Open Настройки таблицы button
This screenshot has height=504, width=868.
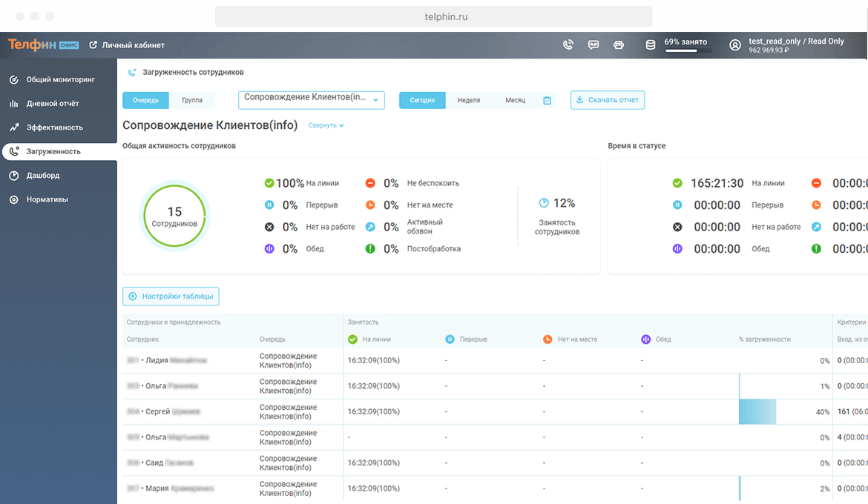point(171,296)
